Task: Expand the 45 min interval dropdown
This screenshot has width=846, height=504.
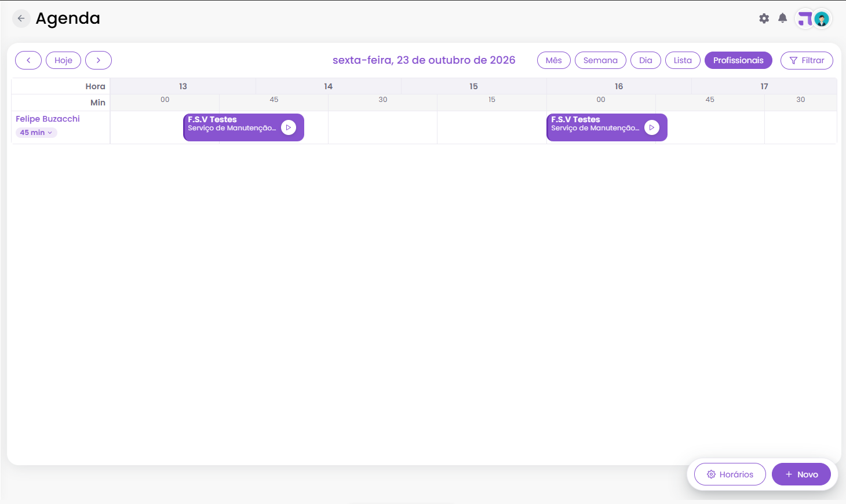Action: 36,133
